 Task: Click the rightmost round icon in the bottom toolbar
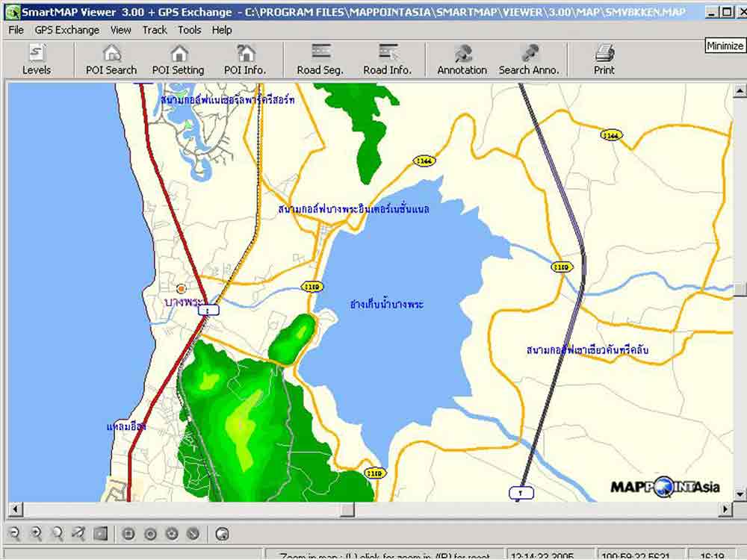tap(222, 533)
